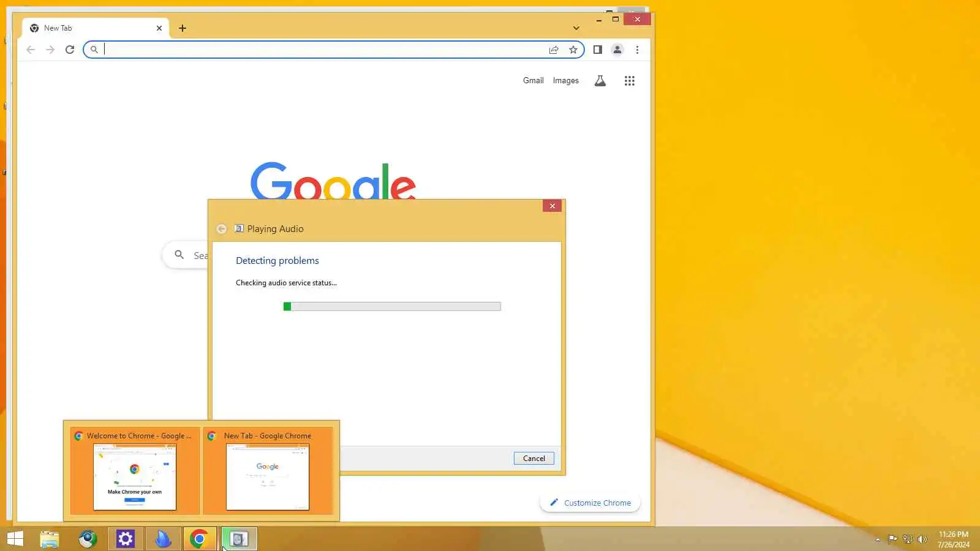Click the Chrome taskbar icon
The width and height of the screenshot is (980, 551).
200,539
